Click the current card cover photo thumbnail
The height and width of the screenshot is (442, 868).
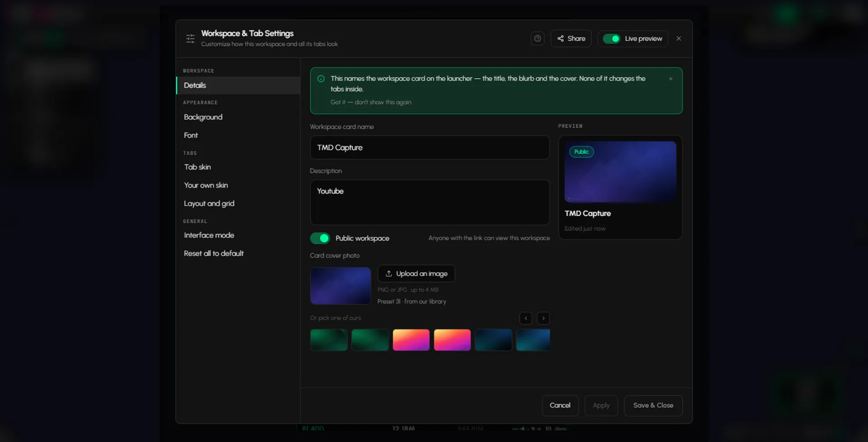[340, 286]
